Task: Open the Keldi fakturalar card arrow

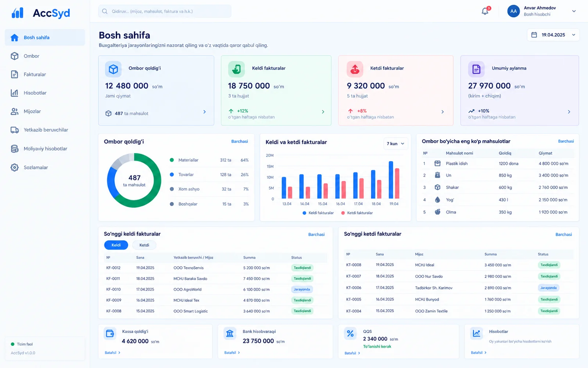Action: pos(323,112)
